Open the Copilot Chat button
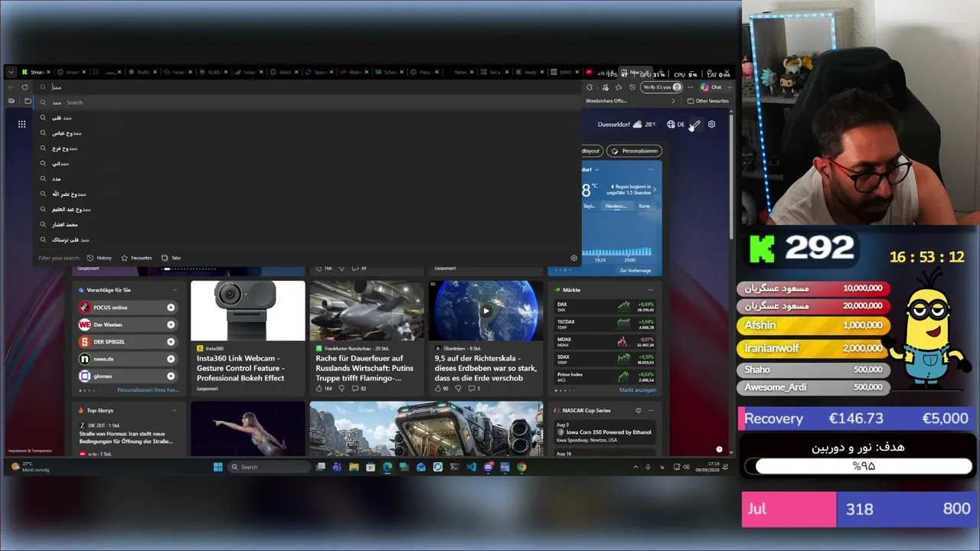 710,87
